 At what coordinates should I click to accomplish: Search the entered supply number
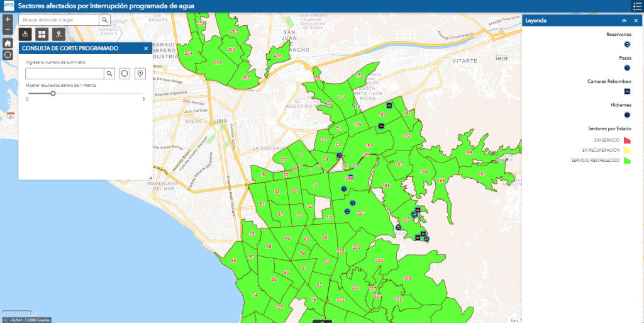(109, 74)
